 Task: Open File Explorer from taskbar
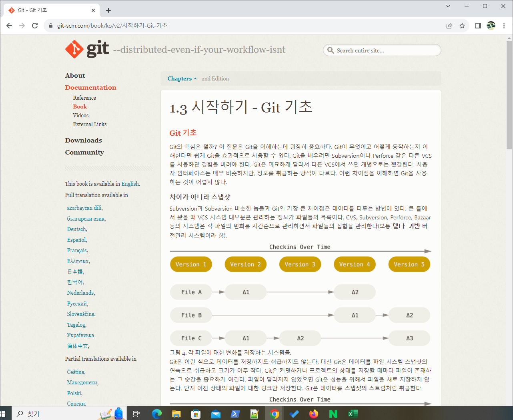point(176,414)
